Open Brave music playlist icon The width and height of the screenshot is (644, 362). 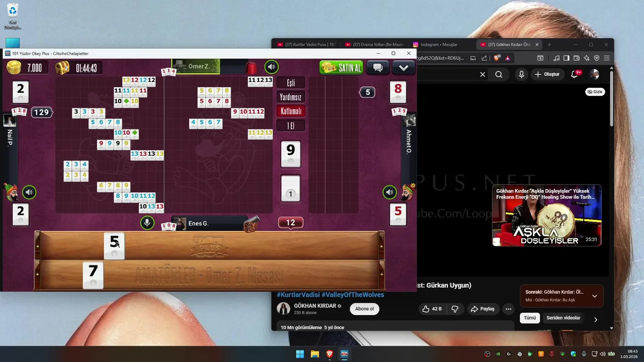556,58
